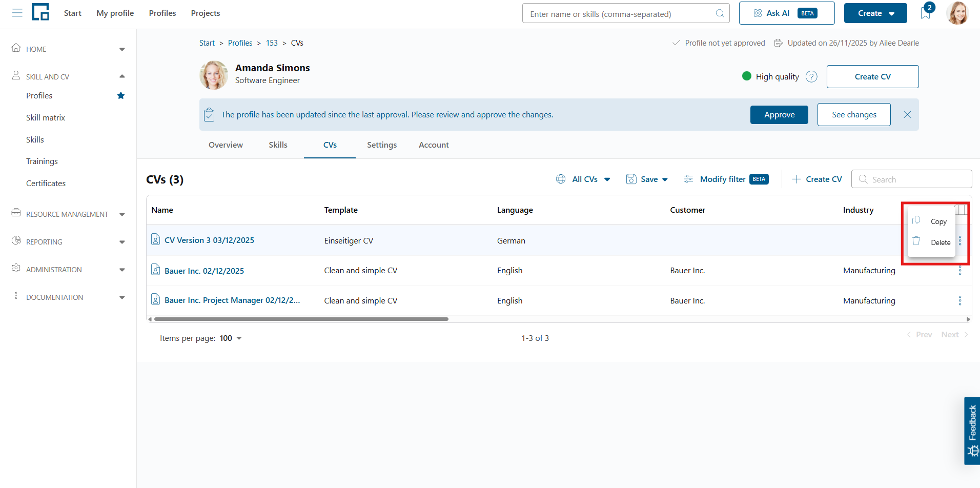Expand the DOCUMENTATION section
Image resolution: width=980 pixels, height=488 pixels.
122,297
